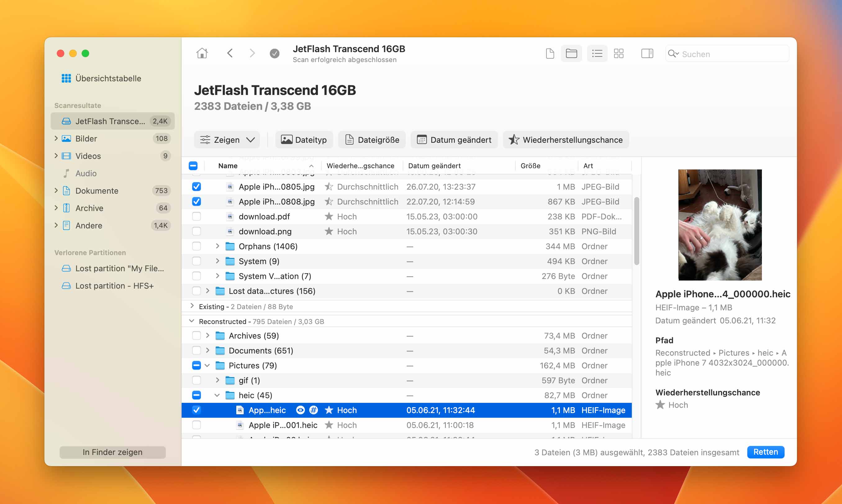842x504 pixels.
Task: Click the download.pdf file icon
Action: pyautogui.click(x=230, y=217)
